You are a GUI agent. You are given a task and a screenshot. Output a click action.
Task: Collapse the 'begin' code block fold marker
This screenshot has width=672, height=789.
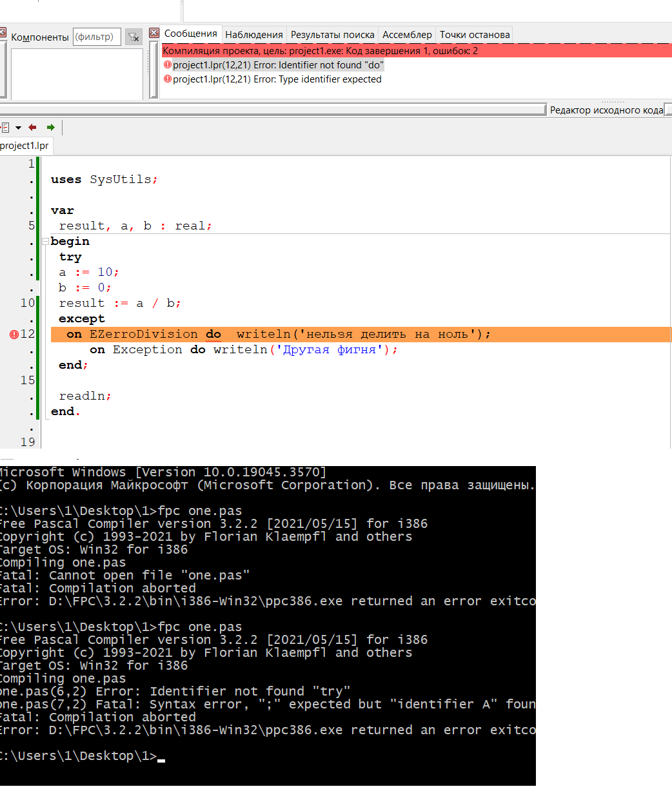(x=45, y=242)
